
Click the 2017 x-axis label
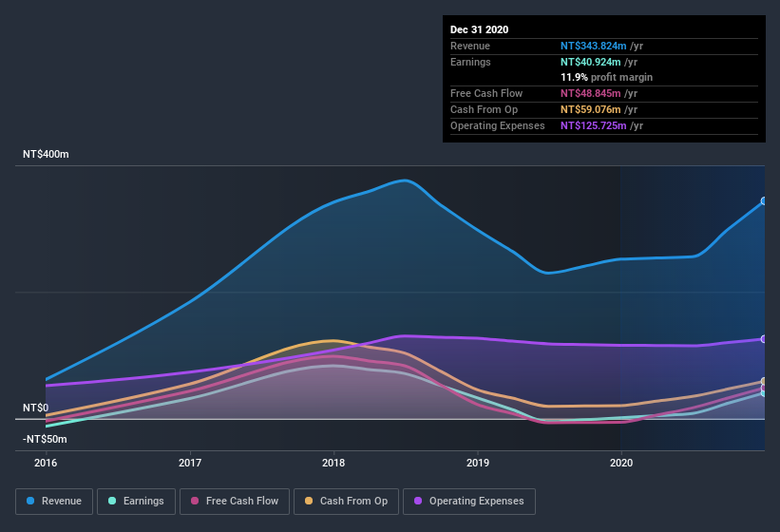(x=190, y=463)
